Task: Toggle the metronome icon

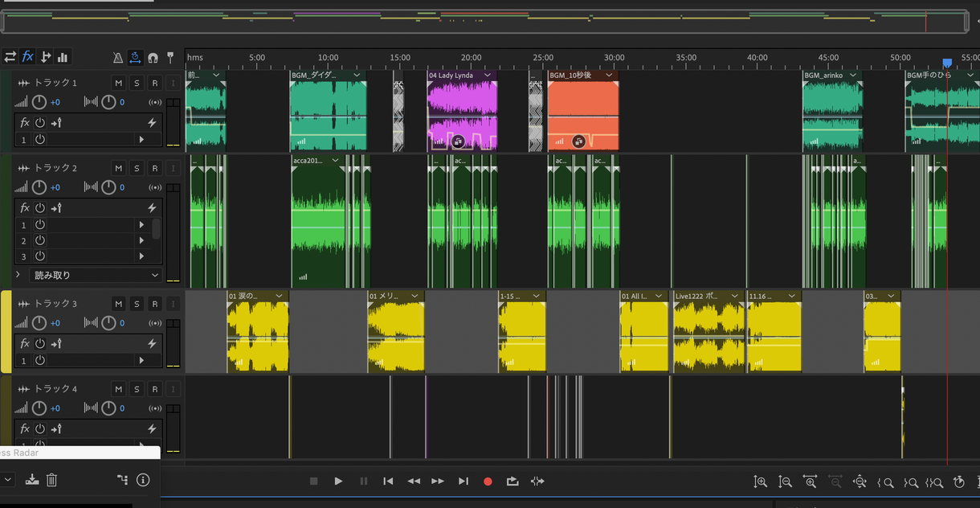Action: (x=118, y=58)
